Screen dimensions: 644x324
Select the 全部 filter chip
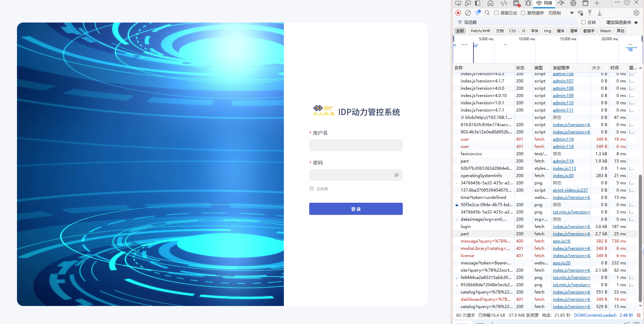460,31
